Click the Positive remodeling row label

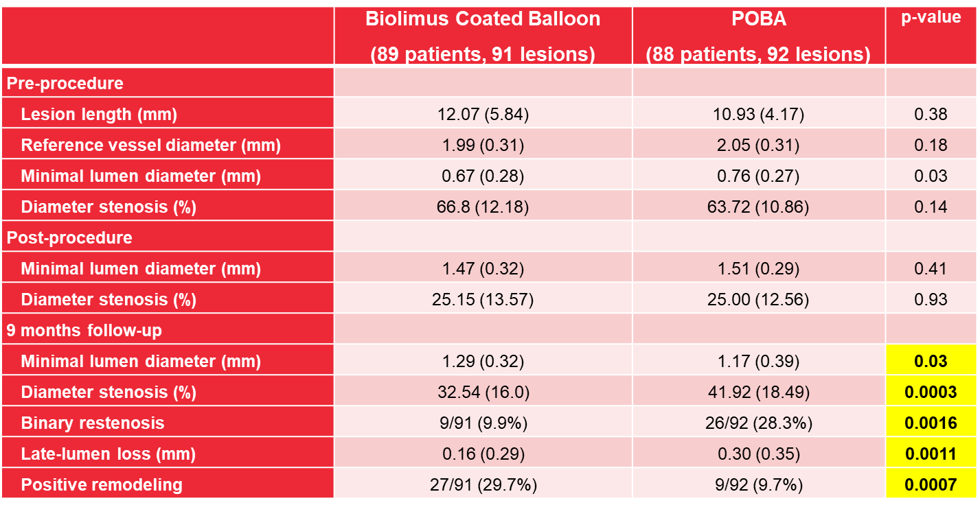(102, 484)
